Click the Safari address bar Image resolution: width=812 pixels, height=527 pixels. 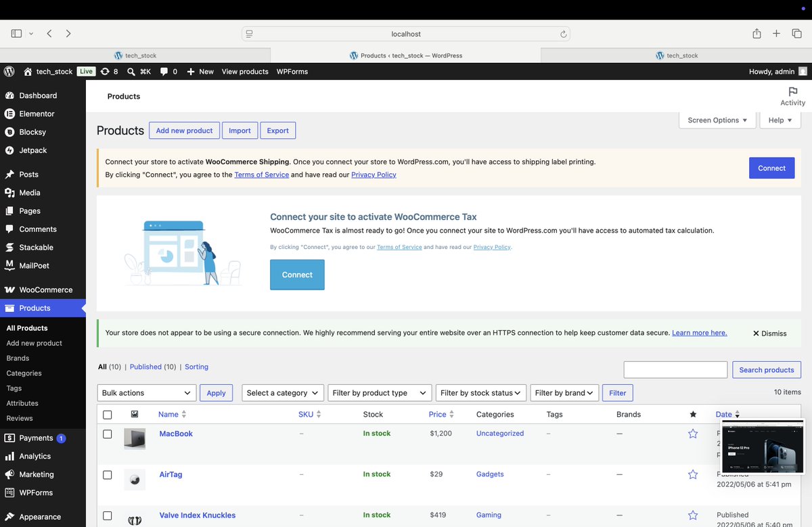(406, 34)
